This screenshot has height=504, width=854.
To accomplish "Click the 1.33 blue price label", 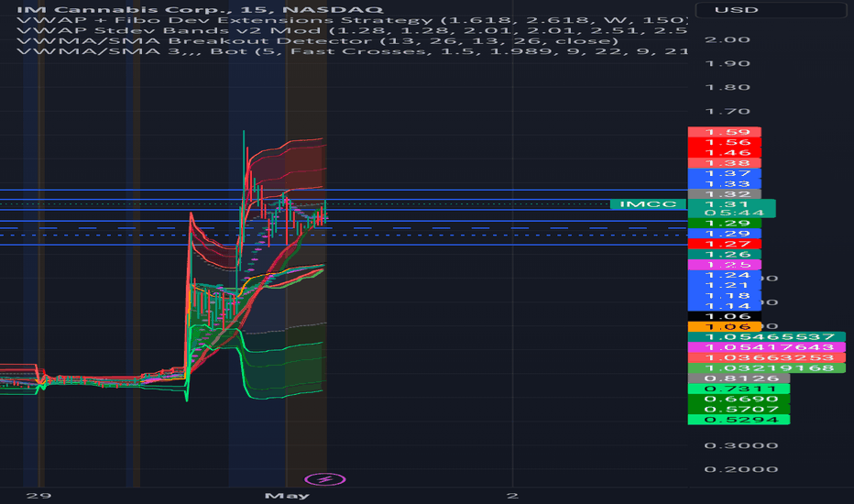I will 725,183.
